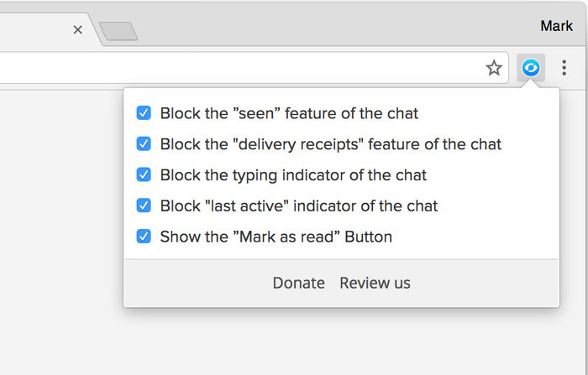Uncheck Block the "seen" feature checkbox
This screenshot has height=375, width=588.
144,112
